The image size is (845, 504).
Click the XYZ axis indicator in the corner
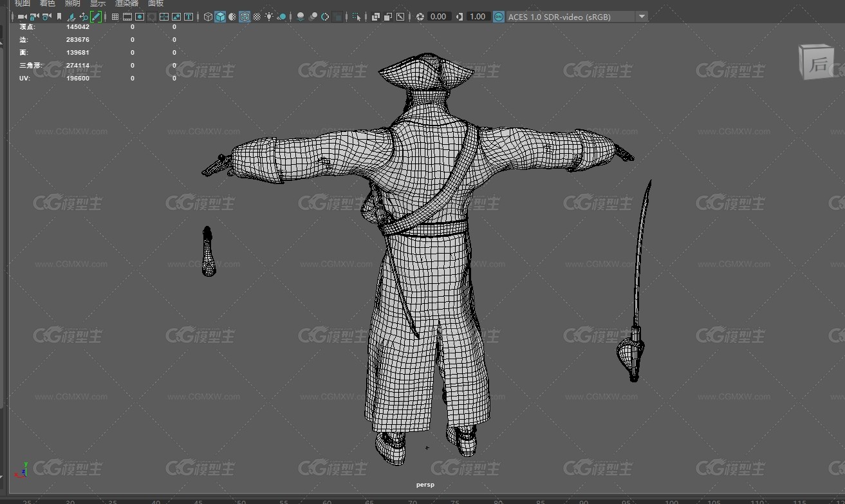(23, 469)
